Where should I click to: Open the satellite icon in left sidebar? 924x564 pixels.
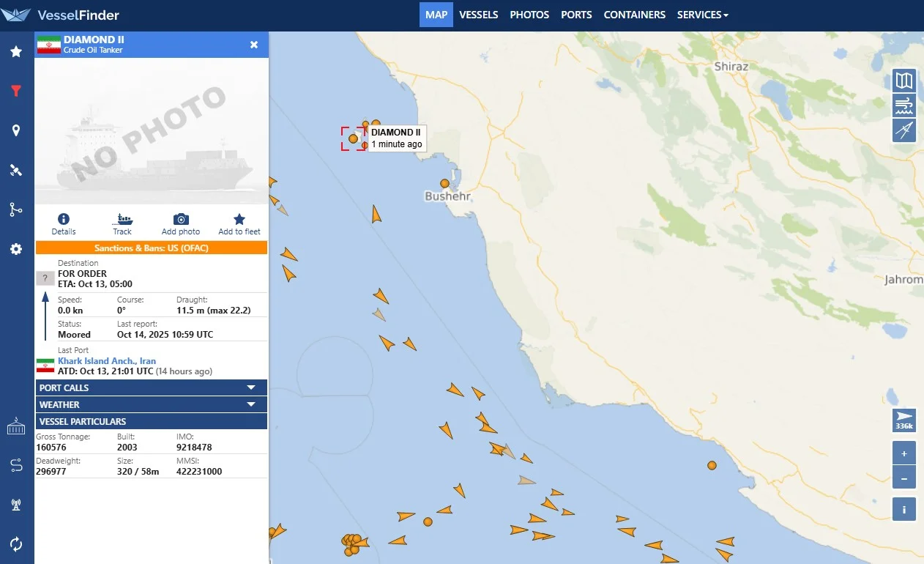click(16, 171)
